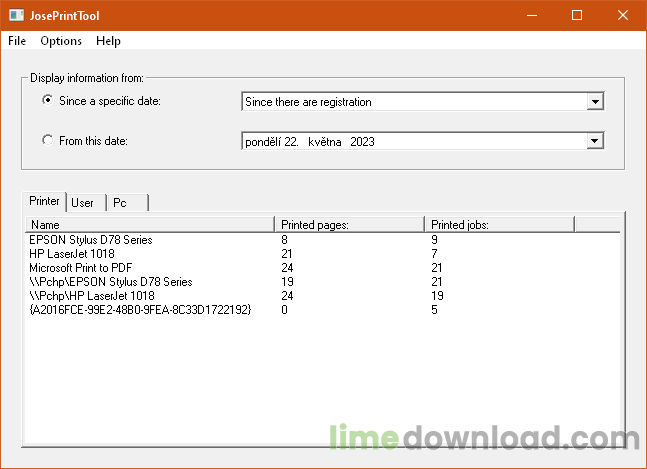Select the 'Since a specific date' radio button
The width and height of the screenshot is (647, 469).
(x=48, y=101)
